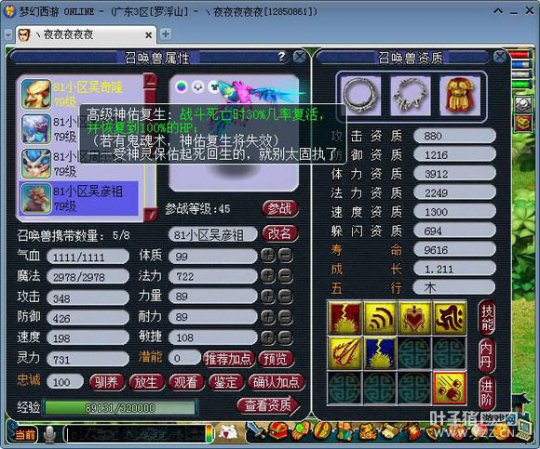Decrease 耐力 with minus button
The width and height of the screenshot is (540, 449).
(x=285, y=317)
